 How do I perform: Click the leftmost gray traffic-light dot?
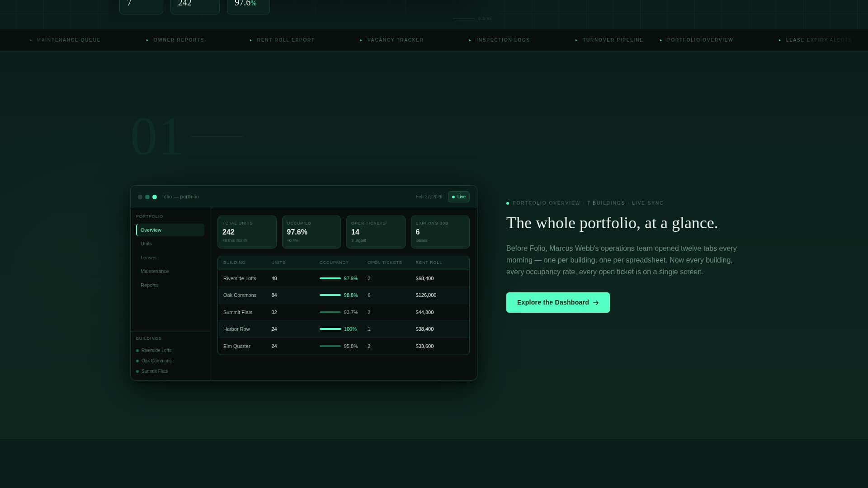140,197
